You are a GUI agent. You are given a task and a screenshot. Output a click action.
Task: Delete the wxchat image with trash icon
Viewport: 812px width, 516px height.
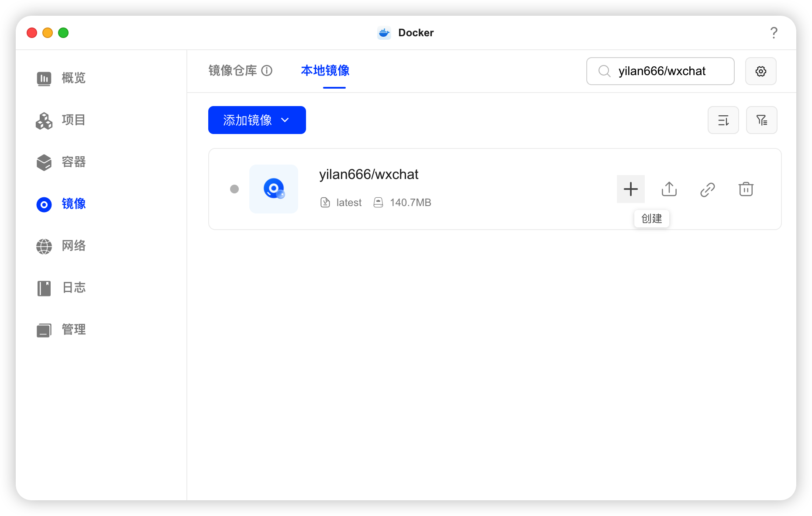coord(746,189)
